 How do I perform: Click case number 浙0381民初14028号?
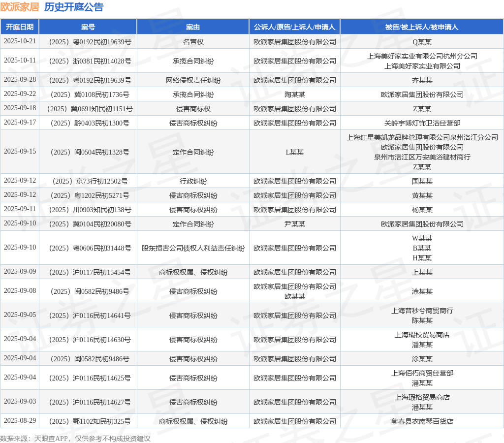point(90,61)
